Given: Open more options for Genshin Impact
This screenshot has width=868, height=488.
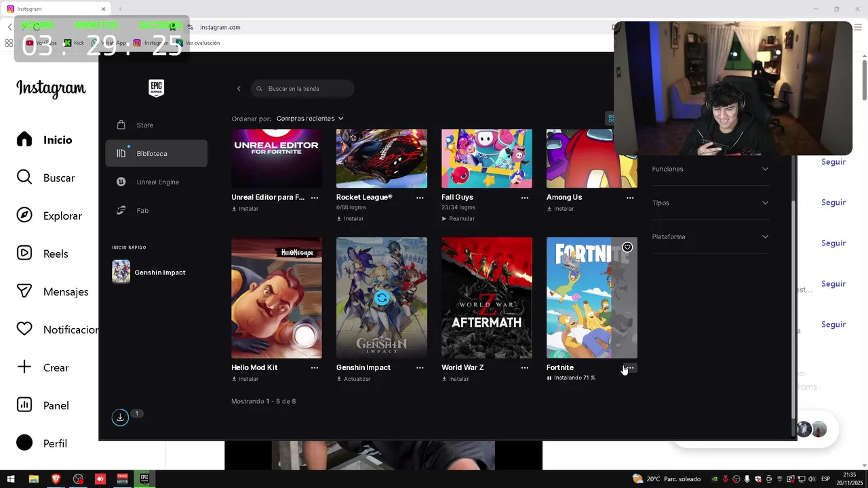Looking at the screenshot, I should coord(420,367).
